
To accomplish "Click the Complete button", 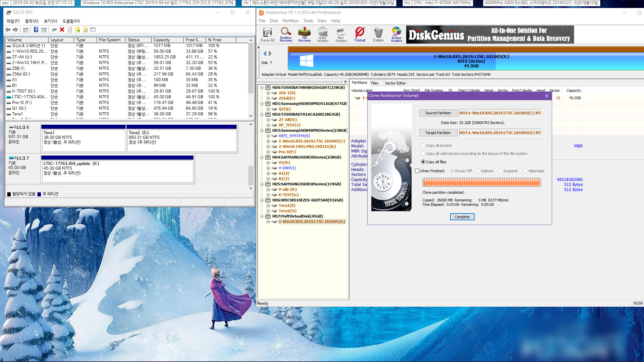I will pos(462,217).
